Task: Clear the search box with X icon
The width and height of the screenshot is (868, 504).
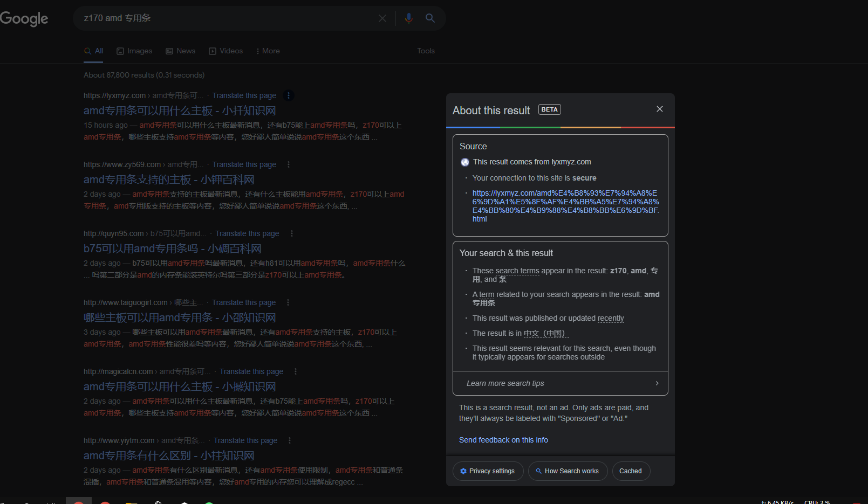Action: click(382, 18)
